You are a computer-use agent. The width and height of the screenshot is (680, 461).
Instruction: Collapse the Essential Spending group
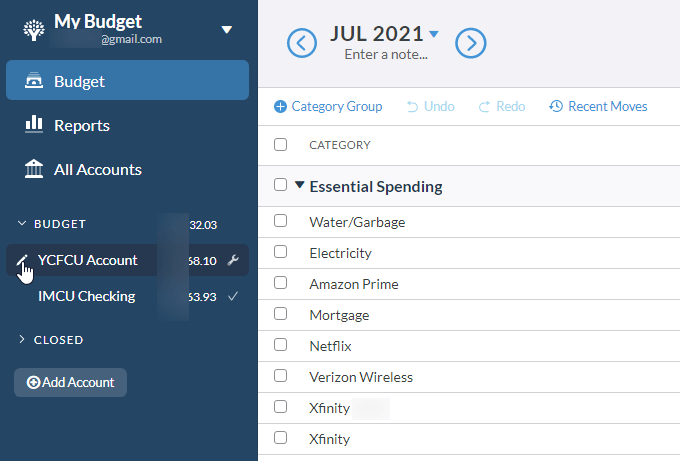[x=299, y=185]
